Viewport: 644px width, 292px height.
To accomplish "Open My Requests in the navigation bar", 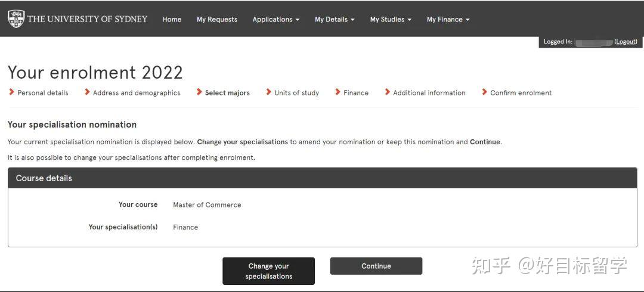I will tap(217, 19).
